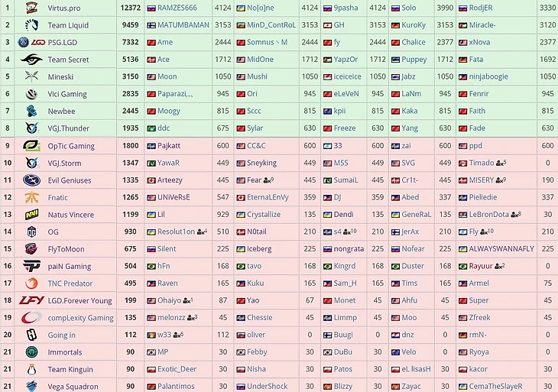Click the substitute icon next to Timado

501,163
